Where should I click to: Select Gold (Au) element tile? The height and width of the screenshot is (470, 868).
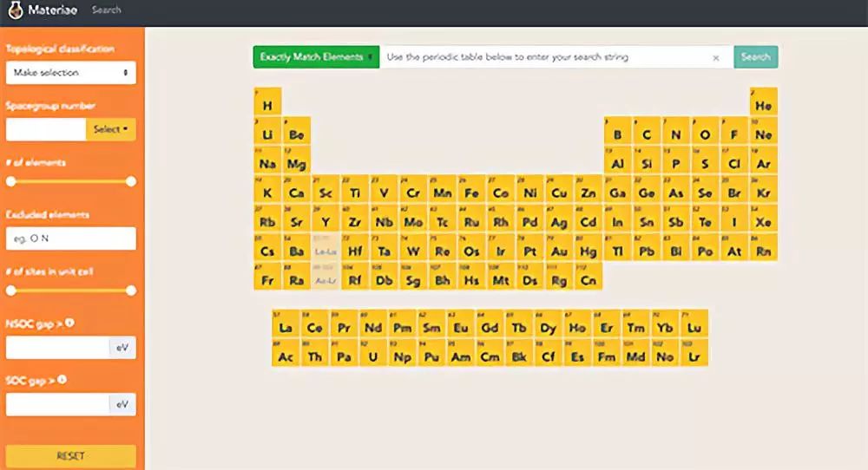pos(559,247)
